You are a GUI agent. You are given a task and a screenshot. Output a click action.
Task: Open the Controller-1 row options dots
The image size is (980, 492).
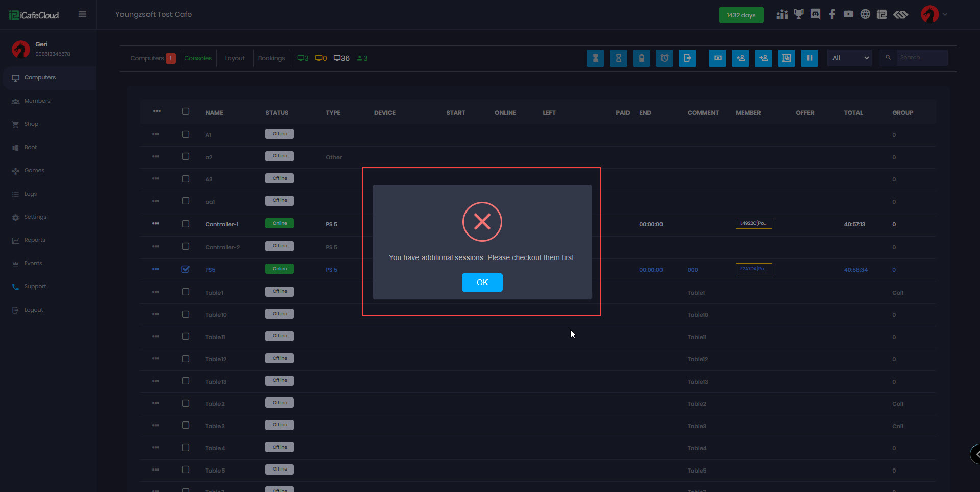point(156,224)
